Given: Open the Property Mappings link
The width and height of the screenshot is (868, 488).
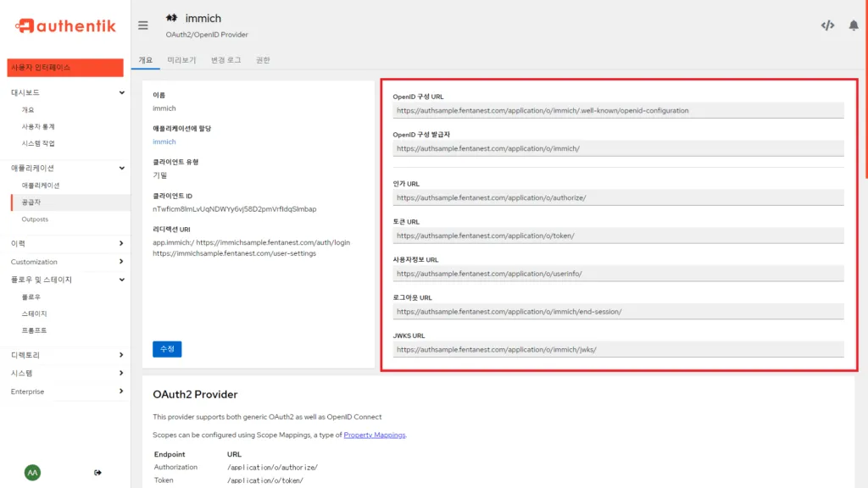Looking at the screenshot, I should [375, 435].
